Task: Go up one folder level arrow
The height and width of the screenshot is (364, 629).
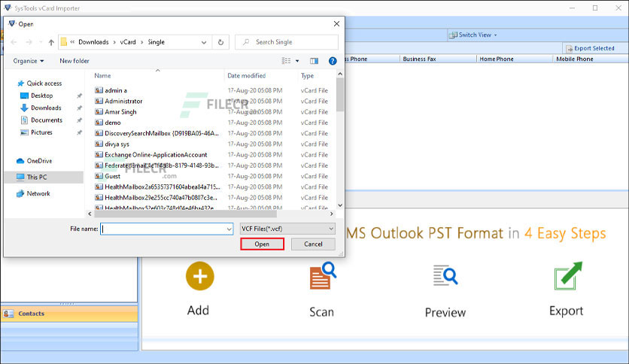Action: click(51, 42)
